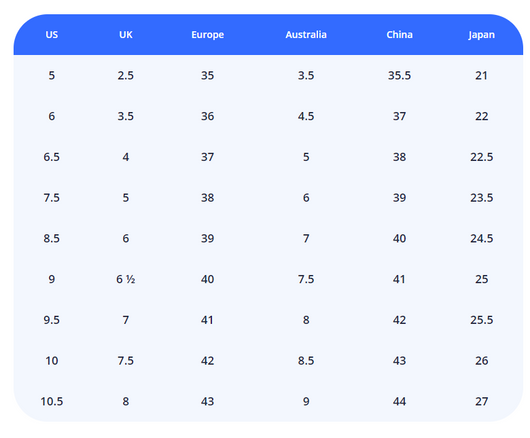530x438 pixels.
Task: Click the China 35.5 size cell
Action: tap(400, 75)
